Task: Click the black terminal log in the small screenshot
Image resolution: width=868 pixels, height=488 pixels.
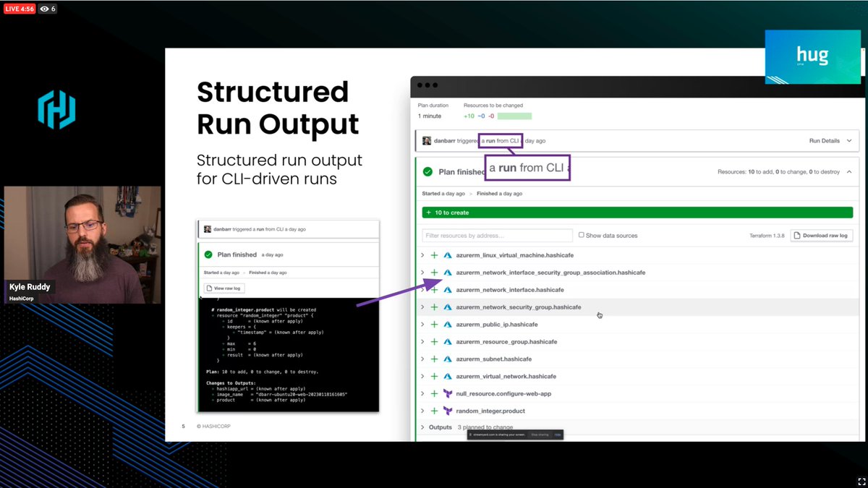Action: [288, 354]
